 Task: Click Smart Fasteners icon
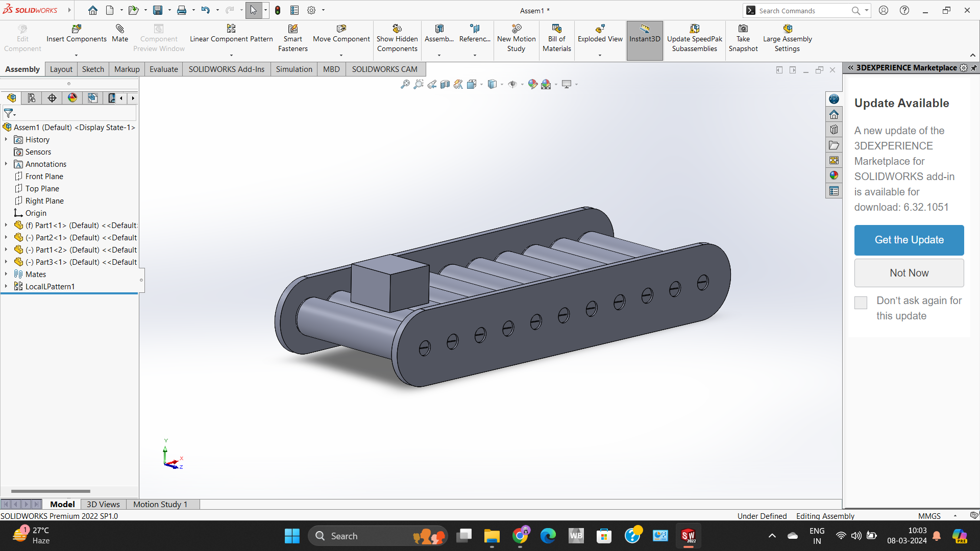[x=292, y=29]
